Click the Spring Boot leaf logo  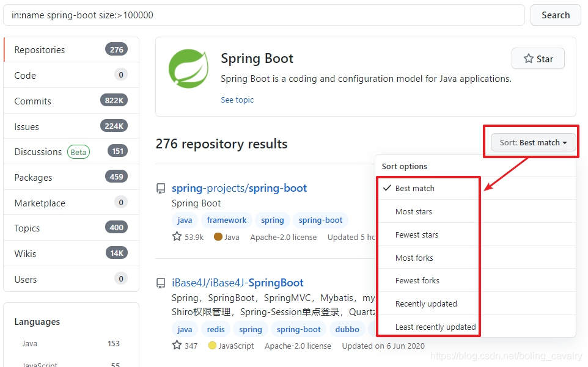tap(188, 69)
